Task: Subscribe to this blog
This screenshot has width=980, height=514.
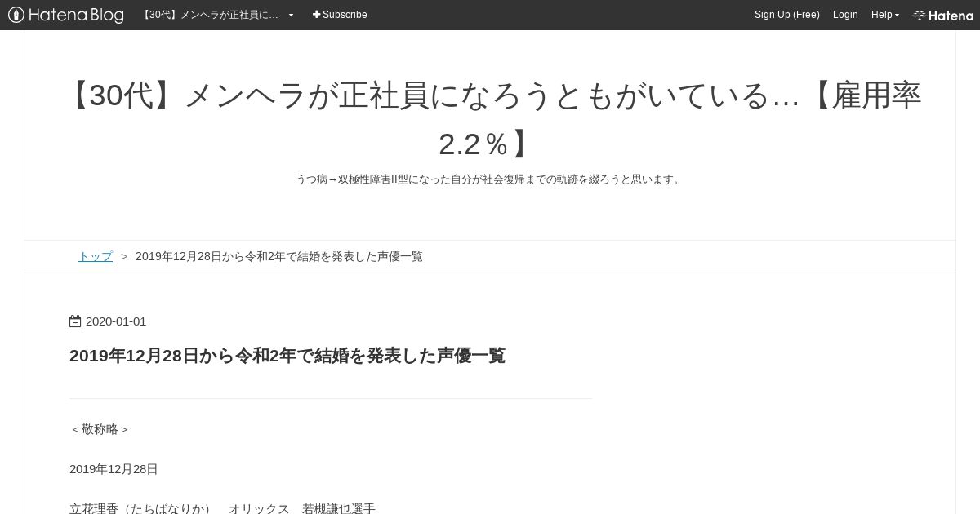Action: [340, 15]
